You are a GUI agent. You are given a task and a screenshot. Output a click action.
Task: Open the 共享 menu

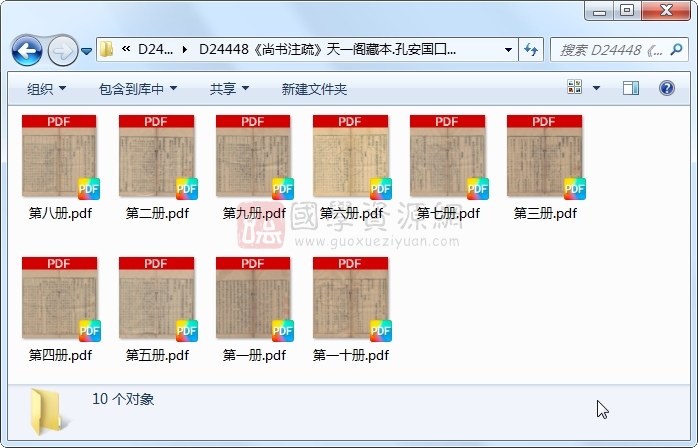(230, 89)
